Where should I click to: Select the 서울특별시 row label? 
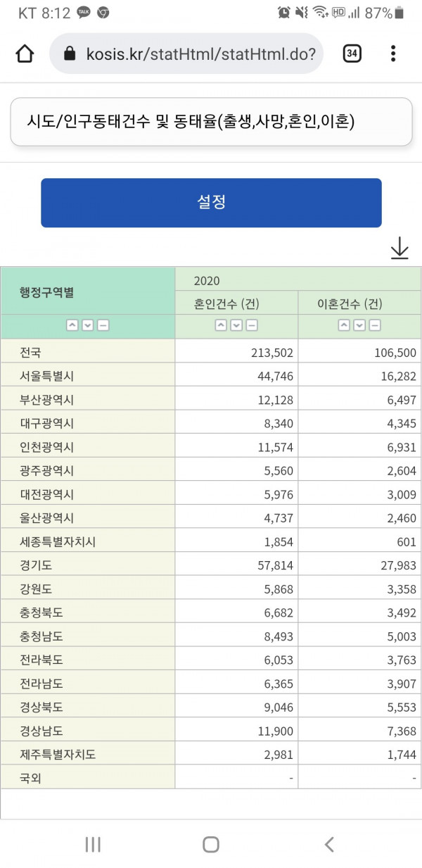click(88, 375)
